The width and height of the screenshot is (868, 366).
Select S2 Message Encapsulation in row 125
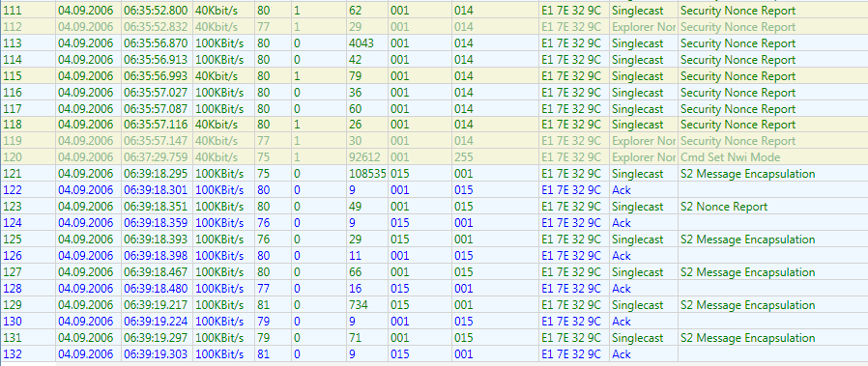click(x=748, y=239)
